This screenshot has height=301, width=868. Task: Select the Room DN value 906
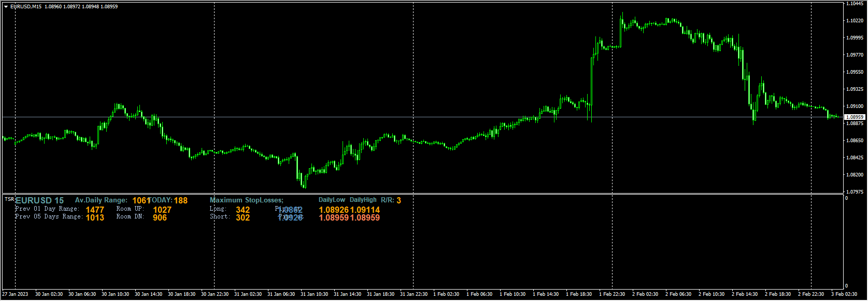(160, 217)
